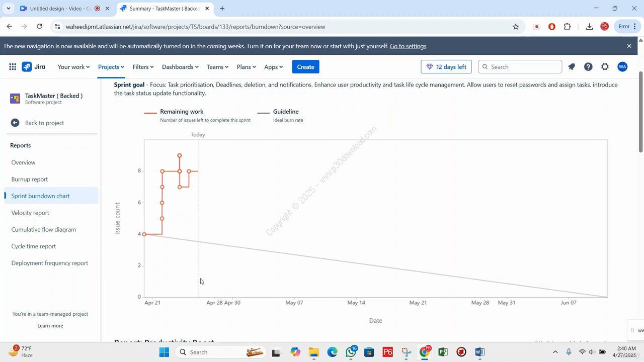Click the Learn more link
Viewport: 644px width, 362px height.
pyautogui.click(x=50, y=326)
